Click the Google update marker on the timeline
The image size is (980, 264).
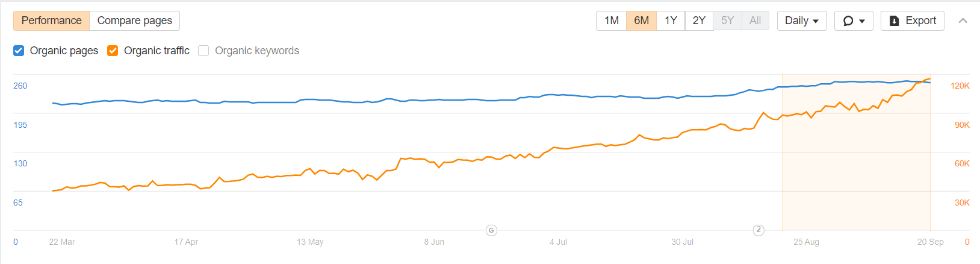tap(492, 230)
